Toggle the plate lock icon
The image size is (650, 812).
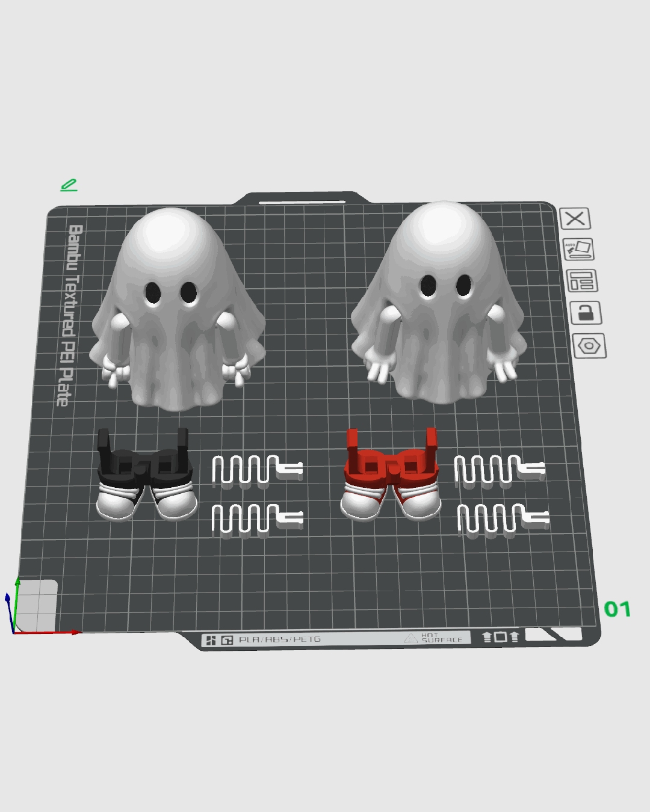pyautogui.click(x=586, y=313)
